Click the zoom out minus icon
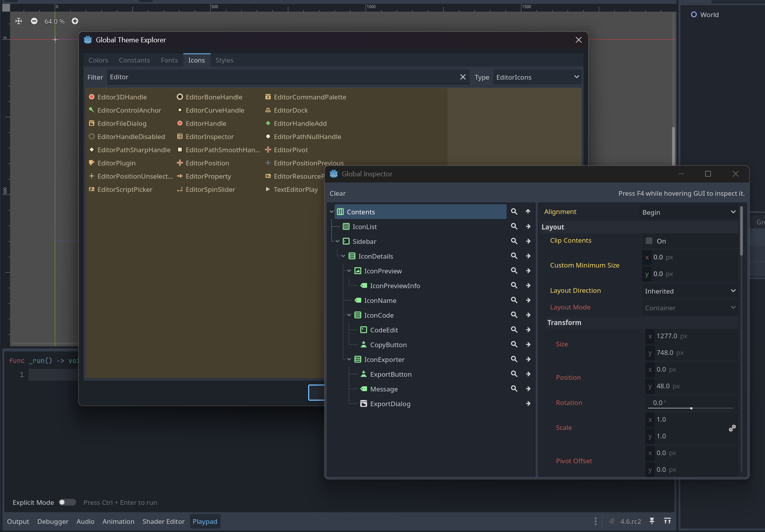The image size is (765, 532). click(34, 21)
